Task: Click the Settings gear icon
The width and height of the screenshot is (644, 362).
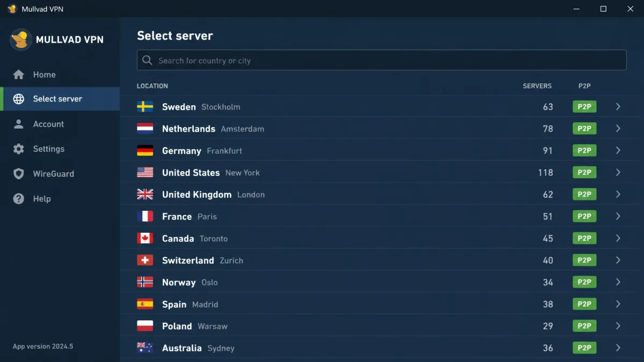Action: (19, 149)
